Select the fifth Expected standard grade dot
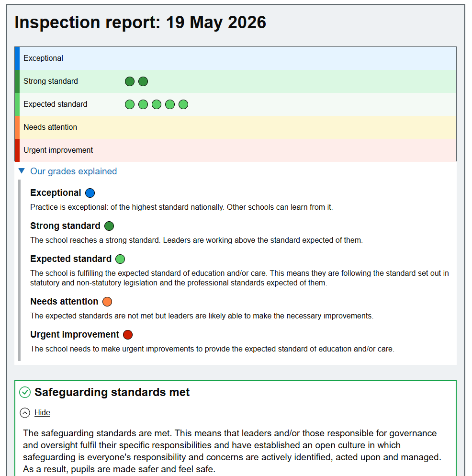 (x=183, y=104)
